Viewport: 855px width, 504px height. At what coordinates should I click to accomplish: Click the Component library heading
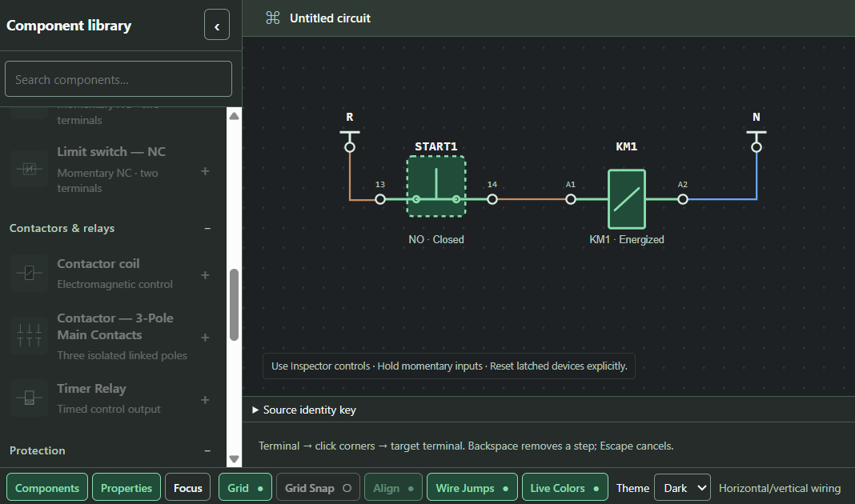(x=69, y=26)
